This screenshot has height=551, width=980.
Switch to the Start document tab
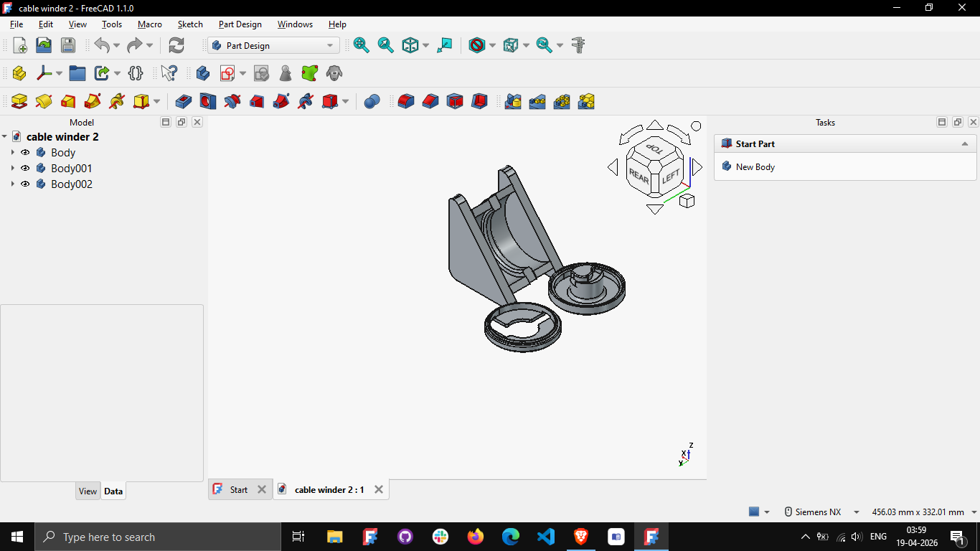pyautogui.click(x=239, y=489)
